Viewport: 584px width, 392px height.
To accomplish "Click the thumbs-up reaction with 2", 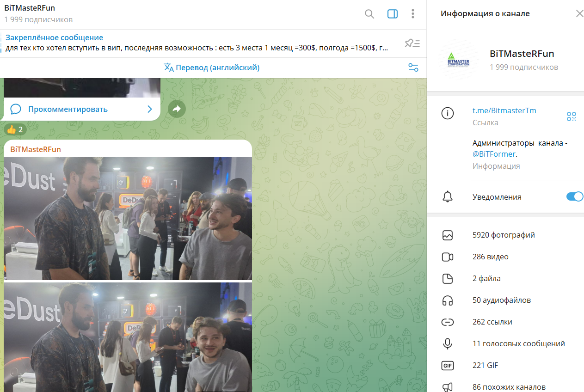I will pos(15,130).
